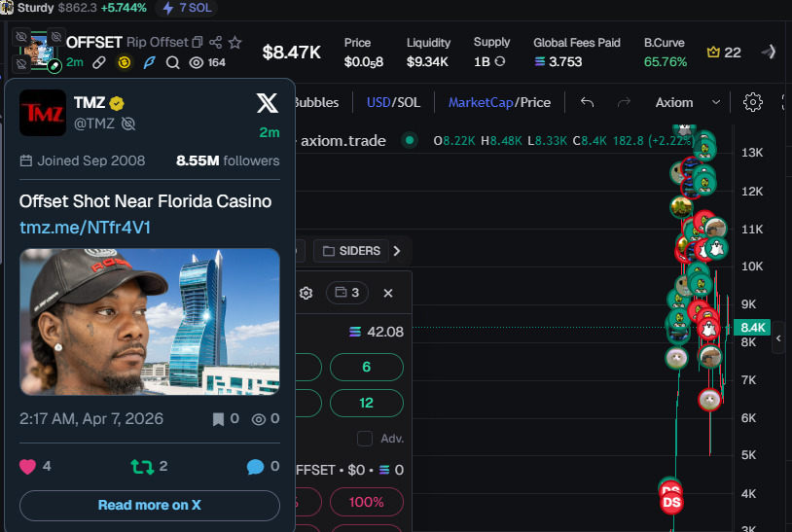Toggle the hidden-eye icon next to @TMZ

128,124
